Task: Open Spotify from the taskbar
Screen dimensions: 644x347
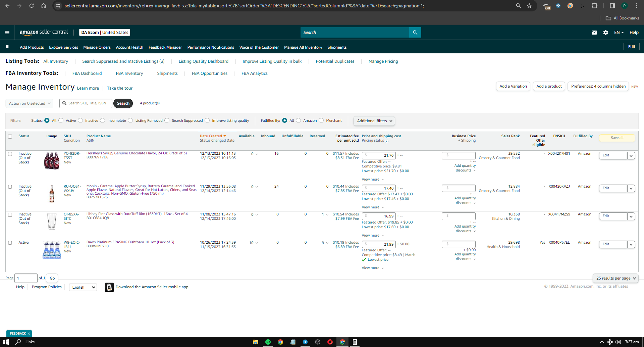Action: click(268, 342)
